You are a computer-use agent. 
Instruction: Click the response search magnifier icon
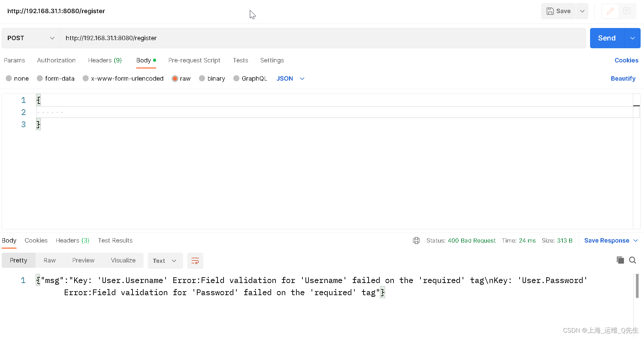click(633, 260)
